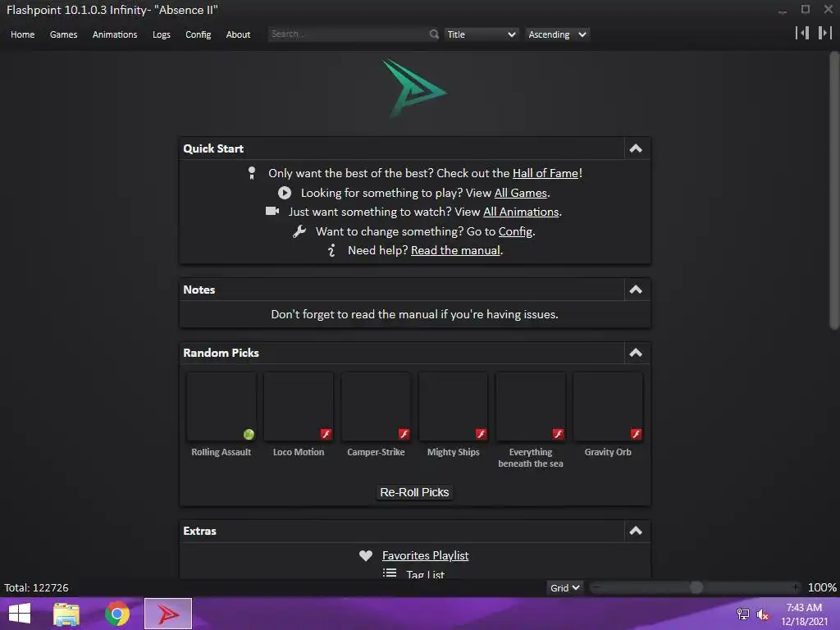Toggle the left sidebar icon
840x630 pixels.
[802, 33]
